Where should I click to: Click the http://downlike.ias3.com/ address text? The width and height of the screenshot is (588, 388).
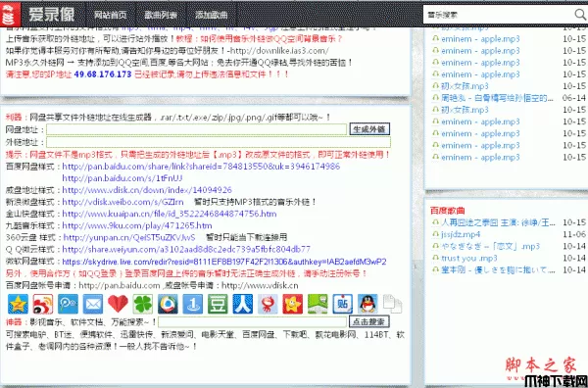pos(279,51)
